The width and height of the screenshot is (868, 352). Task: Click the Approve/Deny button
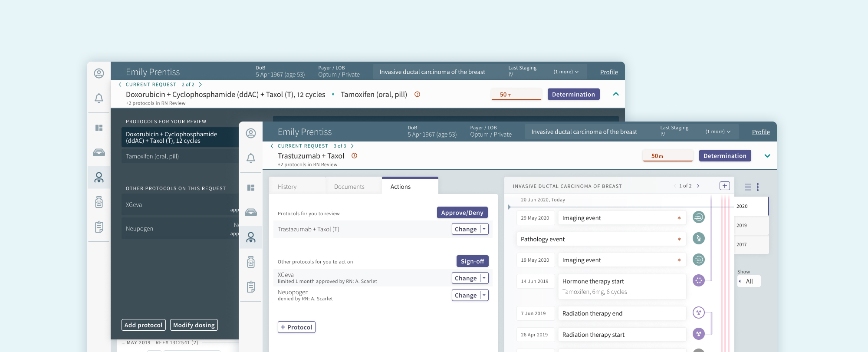click(x=462, y=213)
